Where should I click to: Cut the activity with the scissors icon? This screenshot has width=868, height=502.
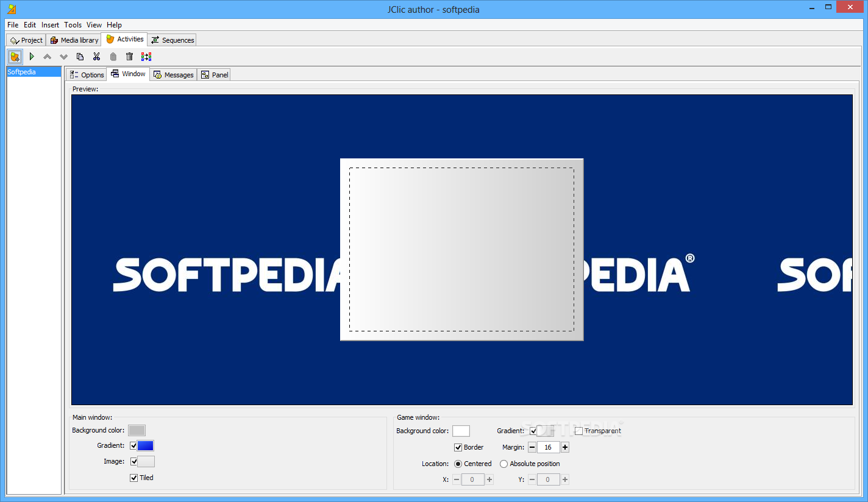point(96,57)
